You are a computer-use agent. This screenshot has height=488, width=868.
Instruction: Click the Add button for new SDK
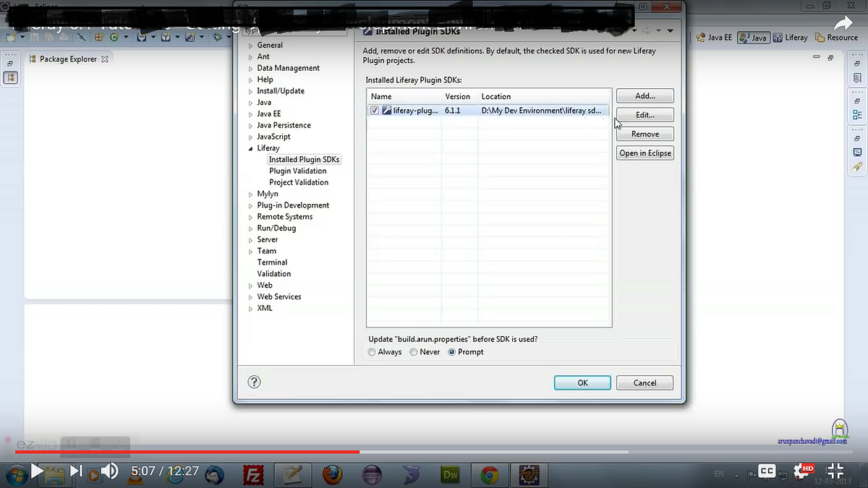(644, 95)
